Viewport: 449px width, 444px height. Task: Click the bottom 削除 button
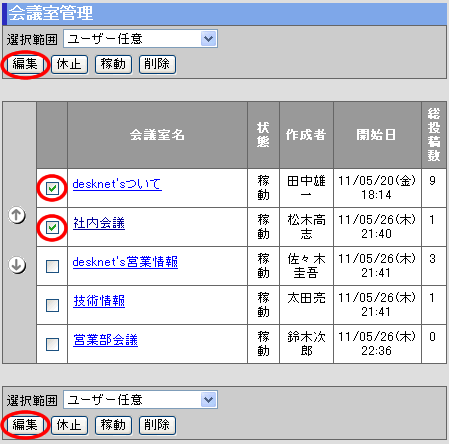(x=157, y=425)
